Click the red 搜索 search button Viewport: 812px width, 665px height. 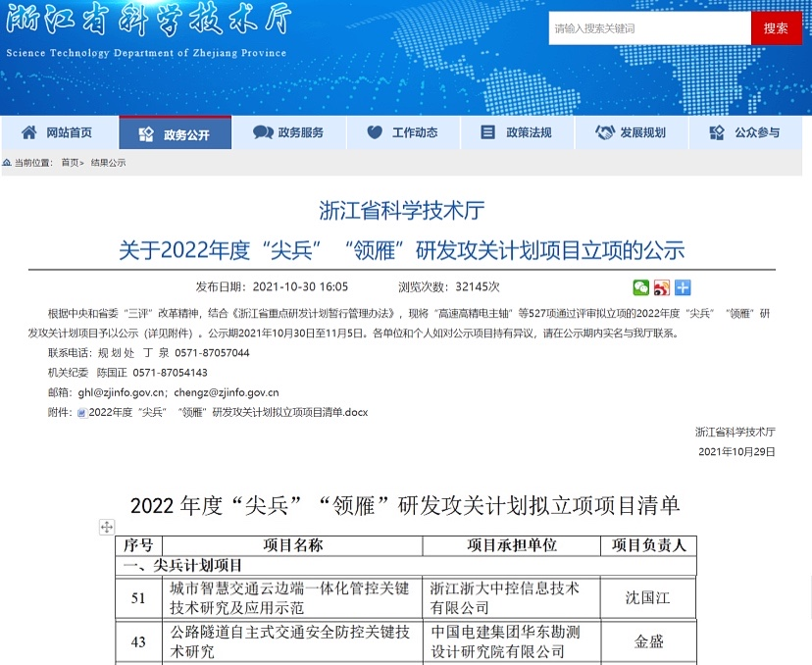coord(776,28)
